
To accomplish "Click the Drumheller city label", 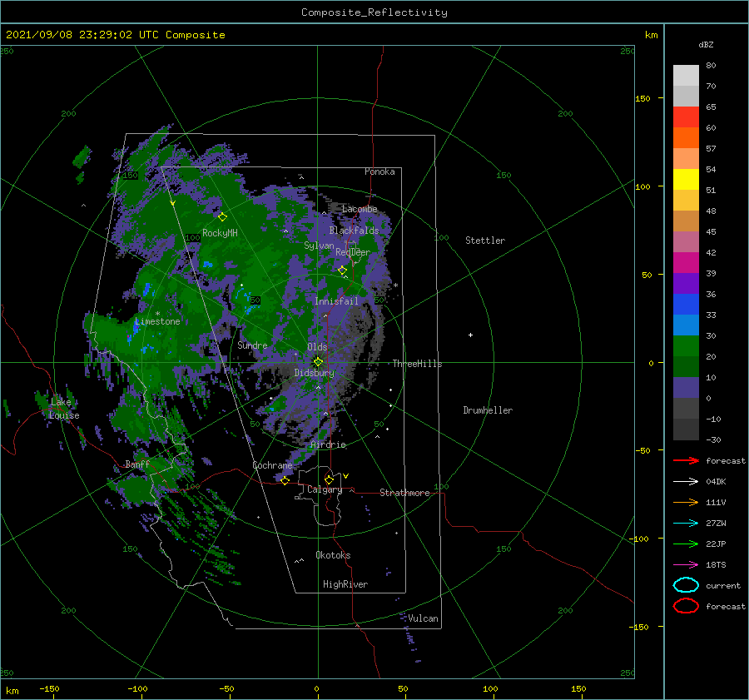I will [488, 410].
